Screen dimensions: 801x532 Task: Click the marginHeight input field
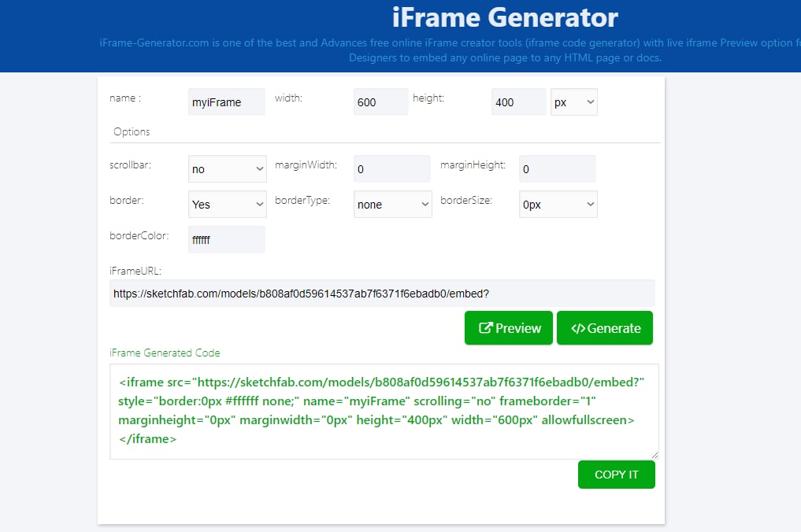tap(558, 169)
